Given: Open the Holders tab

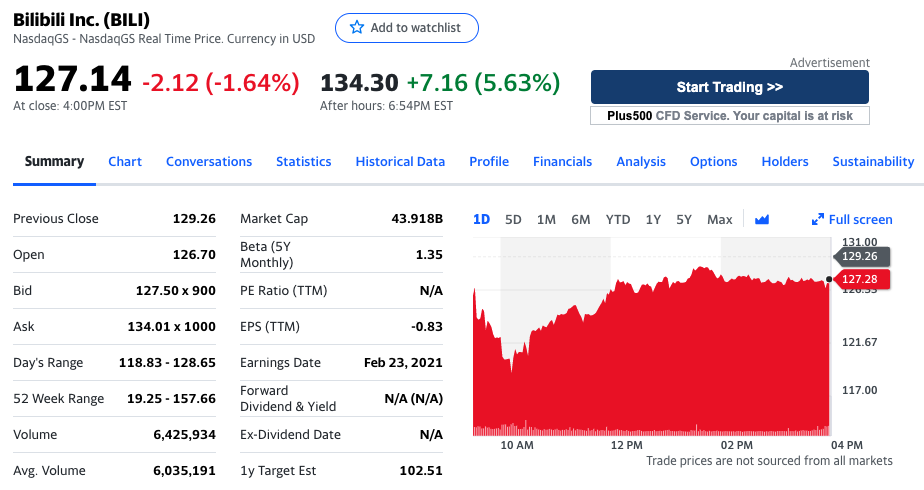Looking at the screenshot, I should pyautogui.click(x=785, y=161).
